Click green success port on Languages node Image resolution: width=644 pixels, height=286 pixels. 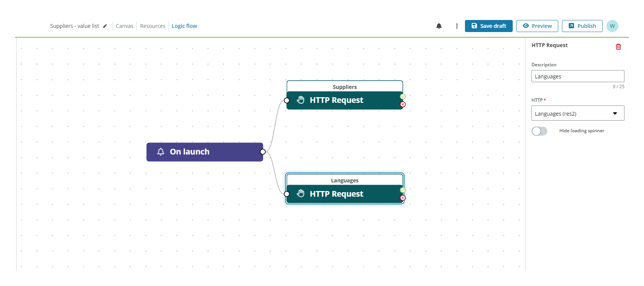coord(403,190)
